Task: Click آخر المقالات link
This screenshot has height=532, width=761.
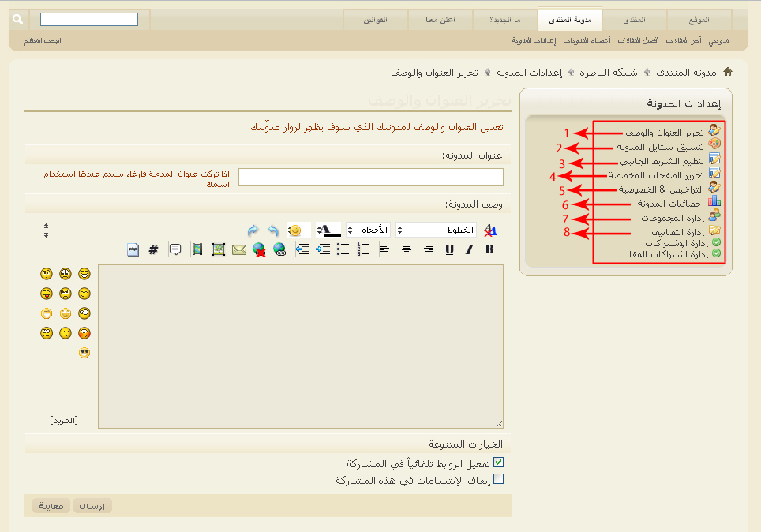Action: 684,40
